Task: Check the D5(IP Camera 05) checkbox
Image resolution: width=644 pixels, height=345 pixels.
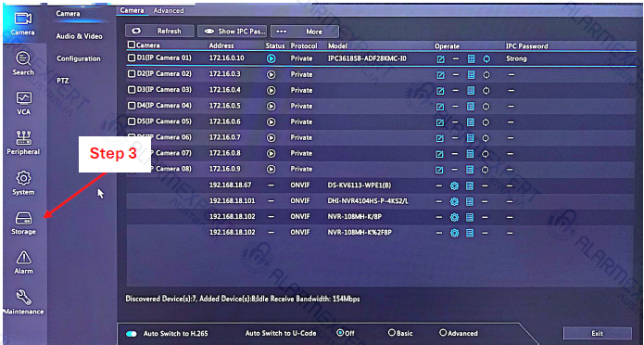Action: 132,121
